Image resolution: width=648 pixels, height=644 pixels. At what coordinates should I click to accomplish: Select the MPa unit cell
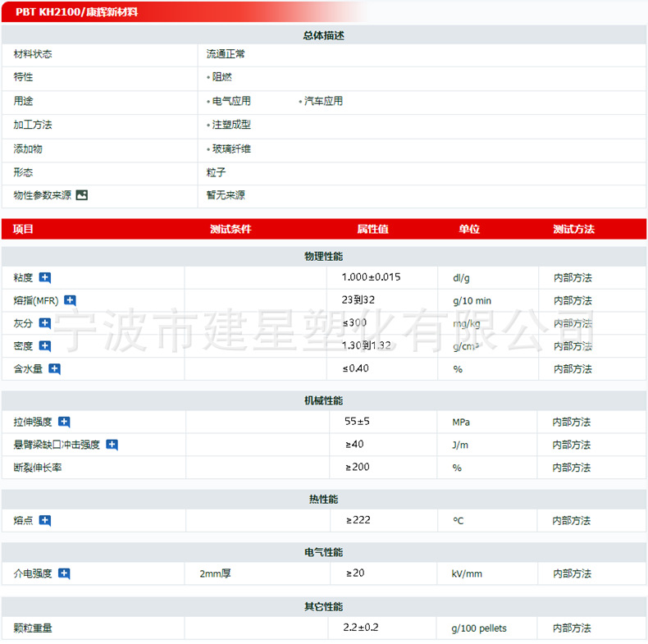pos(461,422)
